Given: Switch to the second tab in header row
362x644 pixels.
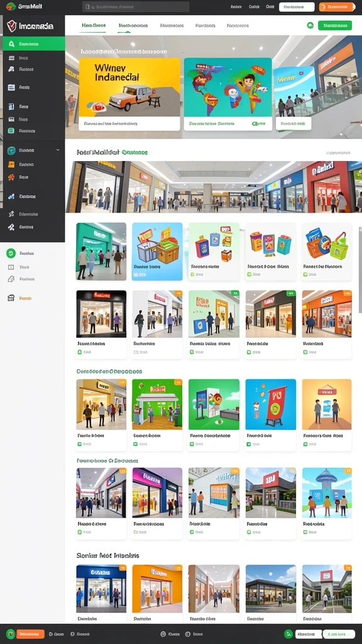Looking at the screenshot, I should pyautogui.click(x=133, y=25).
